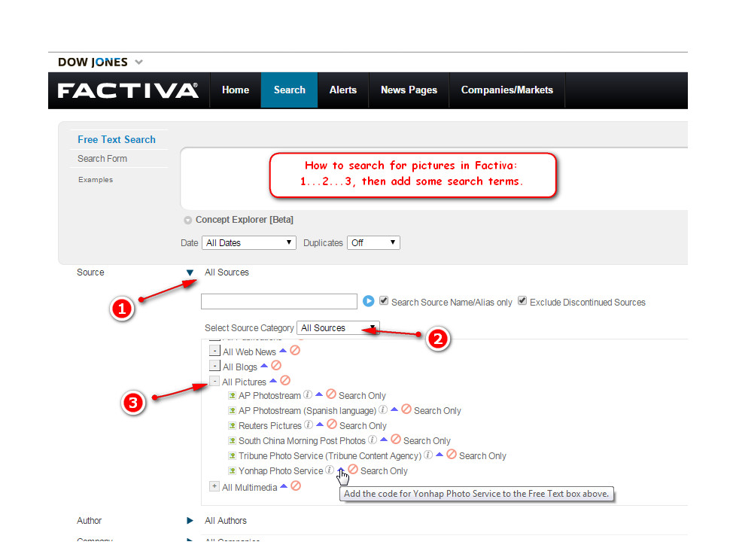Screen dimensions: 730x560
Task: Click All Sources label beside Source
Action: pos(227,272)
